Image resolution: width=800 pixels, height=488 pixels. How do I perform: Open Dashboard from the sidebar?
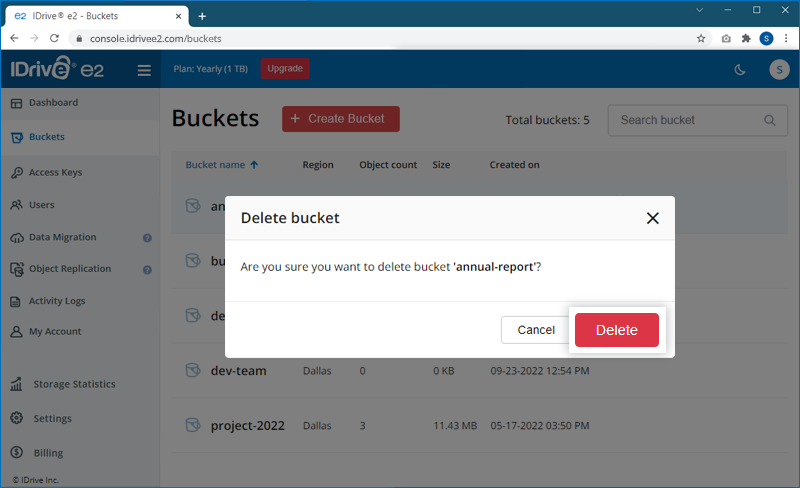coord(53,103)
